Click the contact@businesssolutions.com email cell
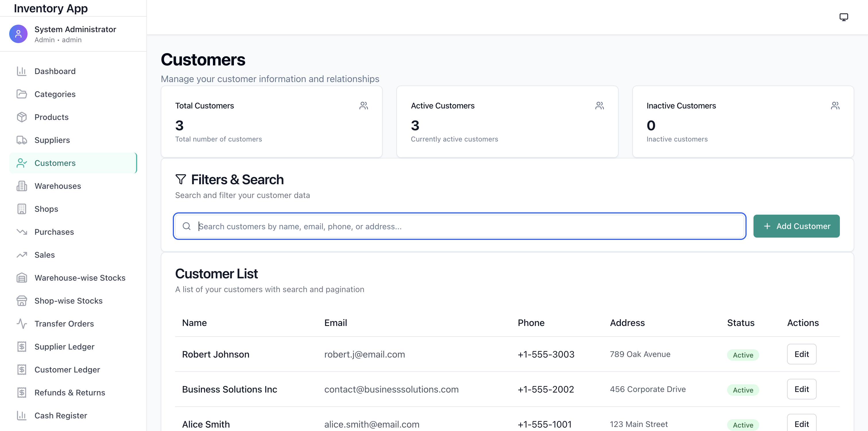This screenshot has width=868, height=431. (392, 389)
